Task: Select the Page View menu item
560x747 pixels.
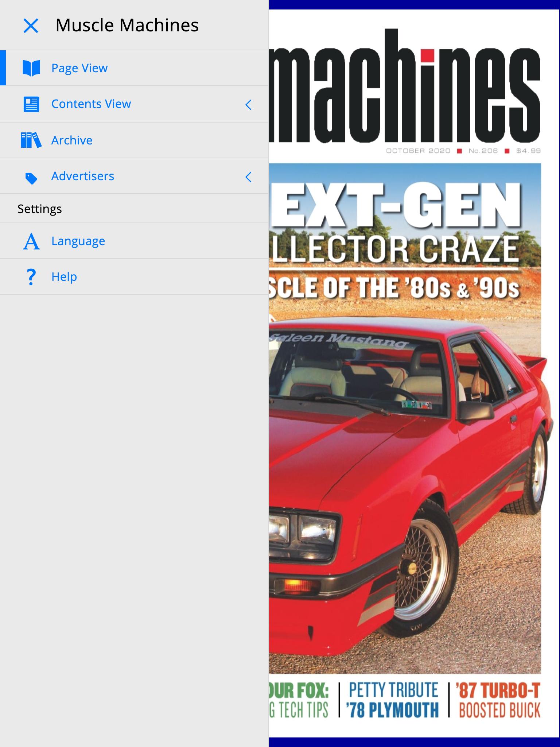Action: tap(134, 68)
